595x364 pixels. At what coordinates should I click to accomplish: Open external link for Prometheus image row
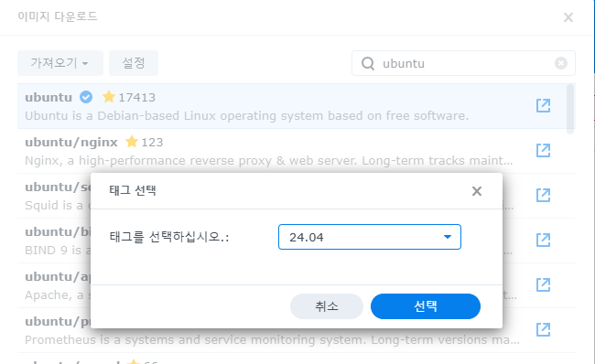[x=543, y=329]
